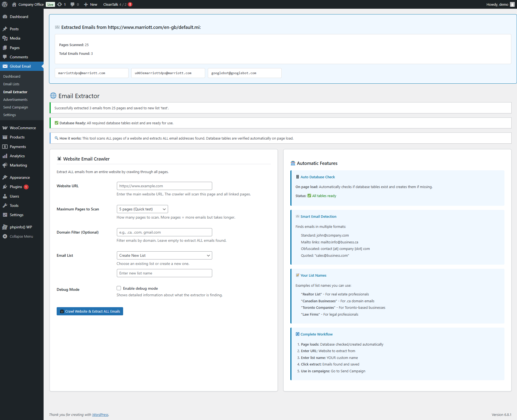The width and height of the screenshot is (517, 420).
Task: Click the Analytics bar chart icon
Action: [5, 156]
